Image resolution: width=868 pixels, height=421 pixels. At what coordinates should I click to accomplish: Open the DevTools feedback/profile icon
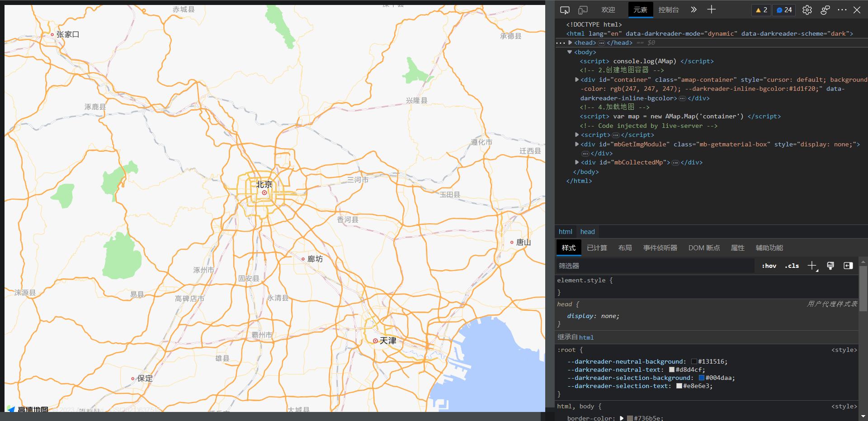pos(825,10)
